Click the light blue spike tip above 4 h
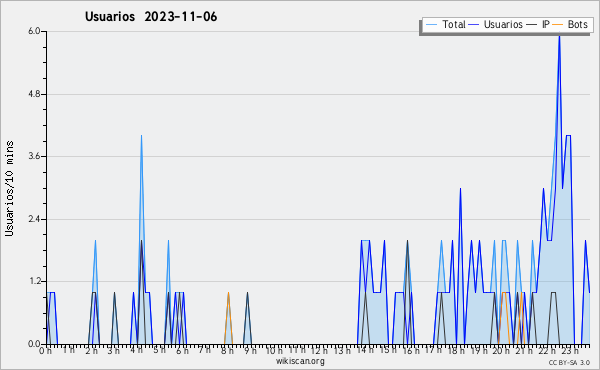The height and width of the screenshot is (370, 600). tap(141, 137)
